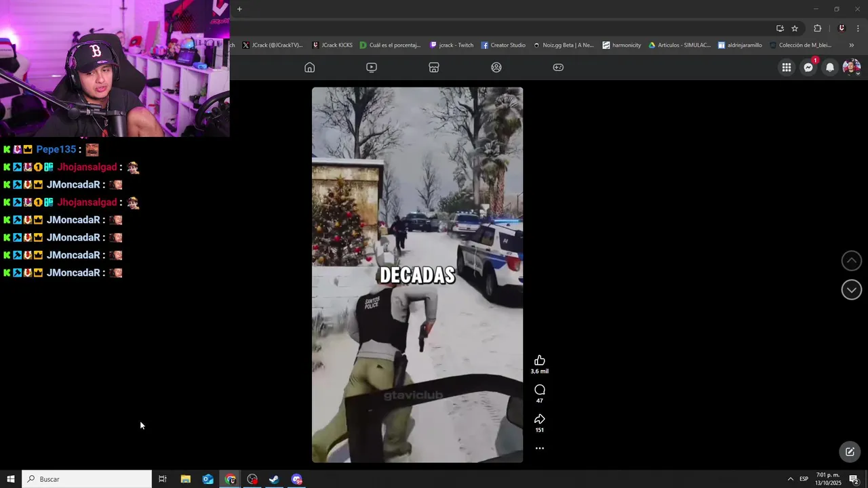Open the Cuál es el porcentaj... bookmark
The width and height of the screenshot is (868, 488).
pos(391,45)
